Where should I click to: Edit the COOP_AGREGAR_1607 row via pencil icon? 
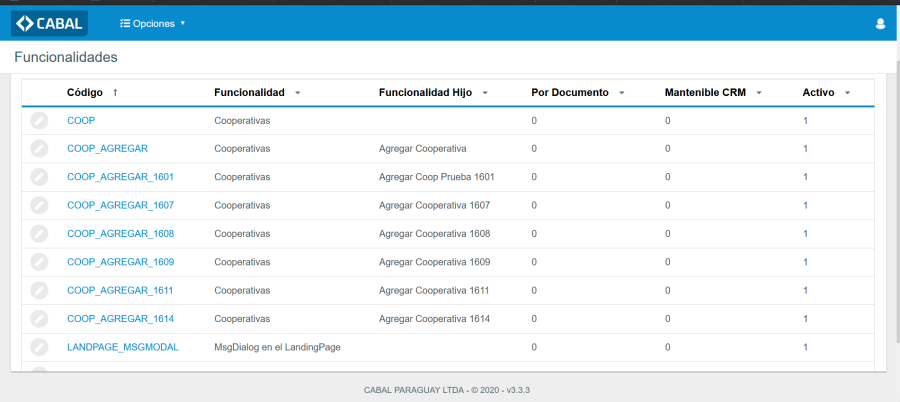click(x=39, y=205)
